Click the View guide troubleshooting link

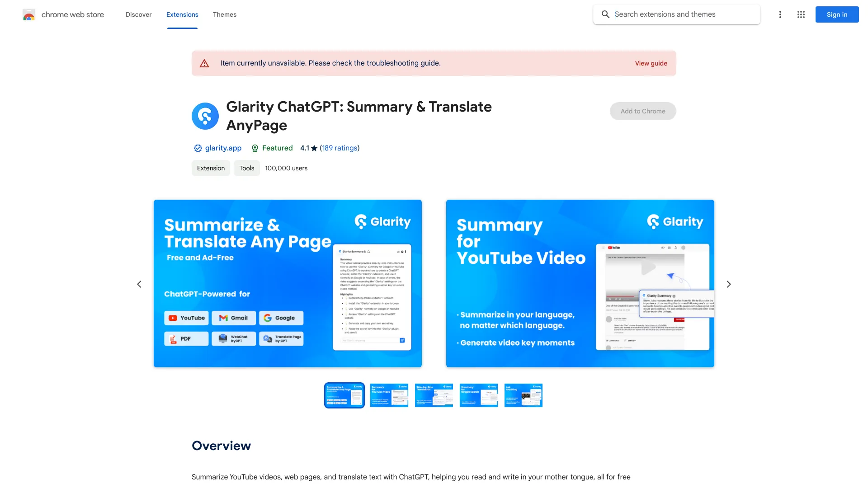point(651,62)
